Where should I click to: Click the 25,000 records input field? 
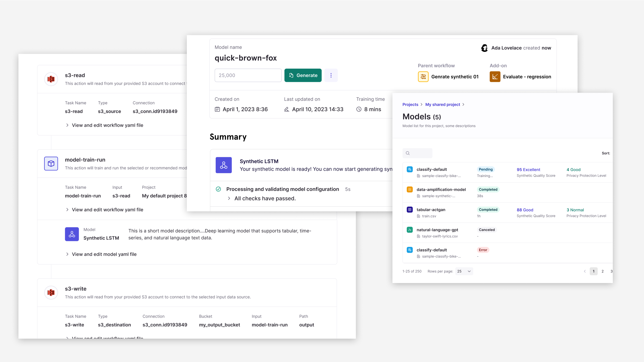248,75
